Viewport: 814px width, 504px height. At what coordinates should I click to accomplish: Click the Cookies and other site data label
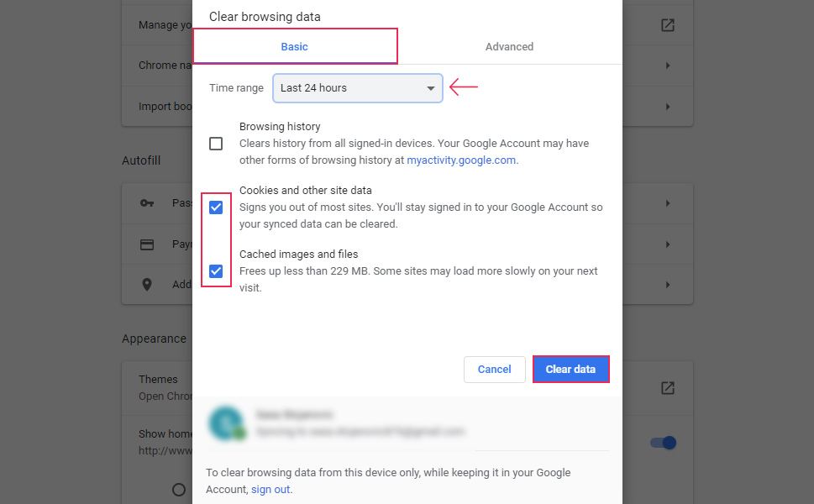305,191
